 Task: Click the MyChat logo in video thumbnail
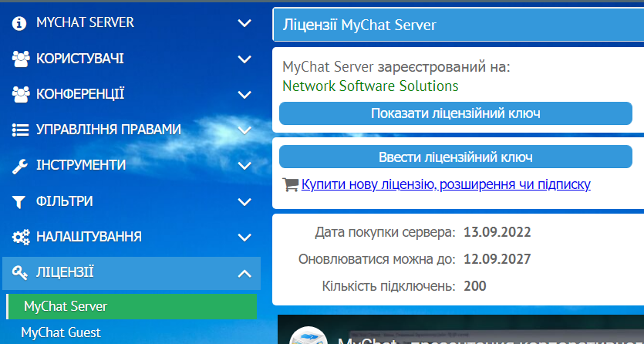(x=308, y=336)
